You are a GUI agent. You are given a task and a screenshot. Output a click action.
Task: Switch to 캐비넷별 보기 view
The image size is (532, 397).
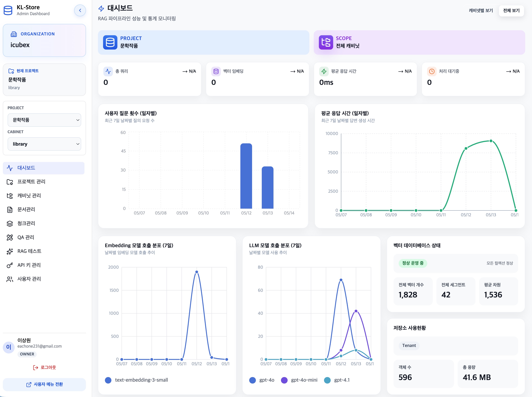click(481, 11)
